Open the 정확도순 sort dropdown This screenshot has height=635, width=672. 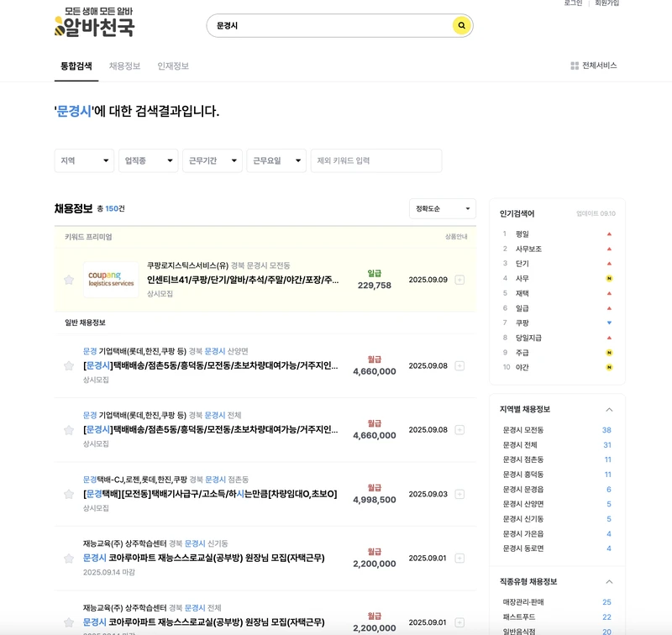[442, 207]
